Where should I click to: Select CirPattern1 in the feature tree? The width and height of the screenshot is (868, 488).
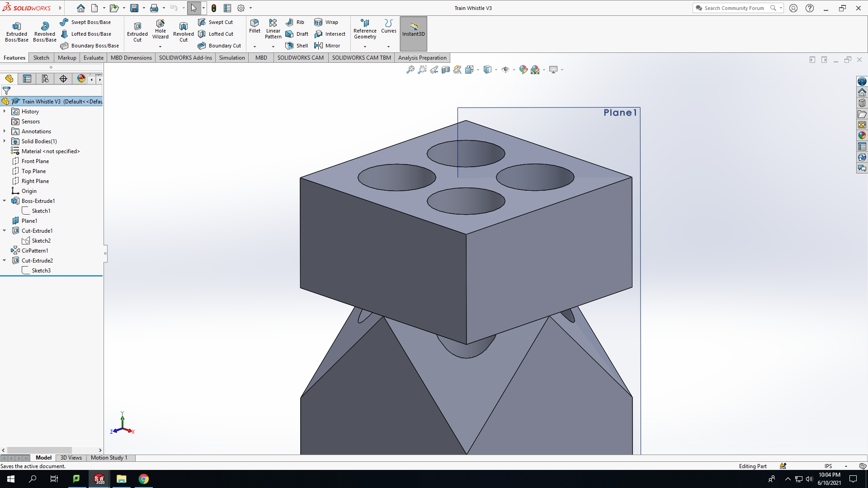coord(35,250)
